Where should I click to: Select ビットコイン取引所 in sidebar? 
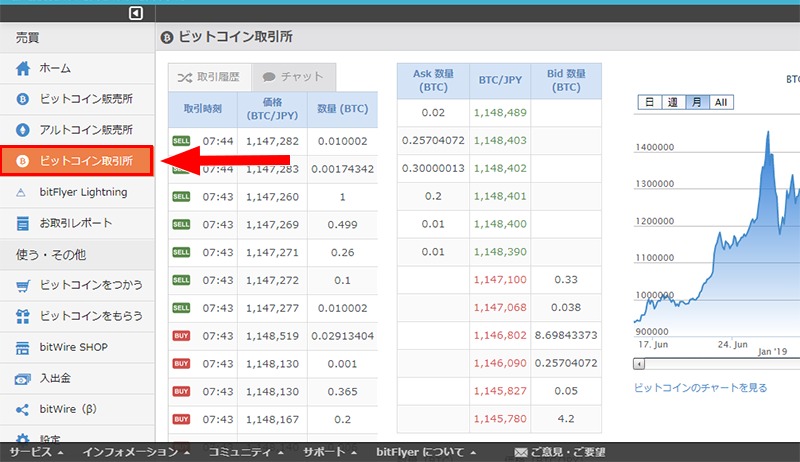point(77,161)
